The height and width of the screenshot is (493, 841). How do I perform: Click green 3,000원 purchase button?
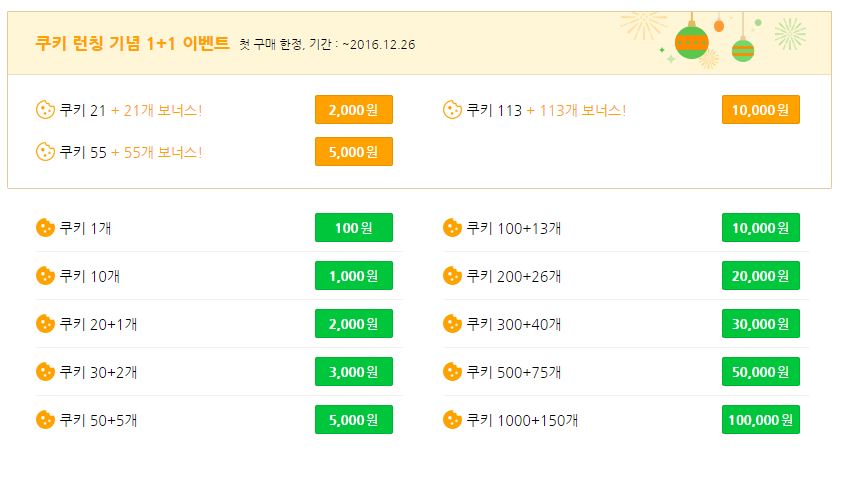(x=353, y=372)
